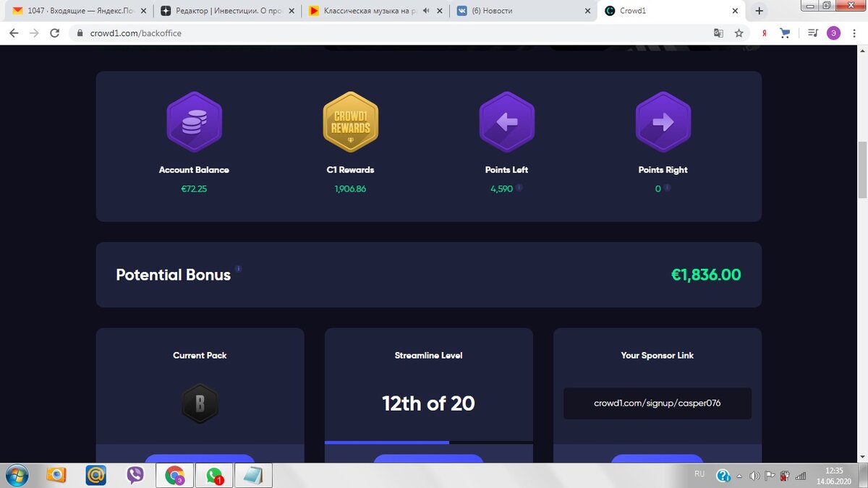Open the orange camera taskbar app
The height and width of the screenshot is (488, 868).
56,475
